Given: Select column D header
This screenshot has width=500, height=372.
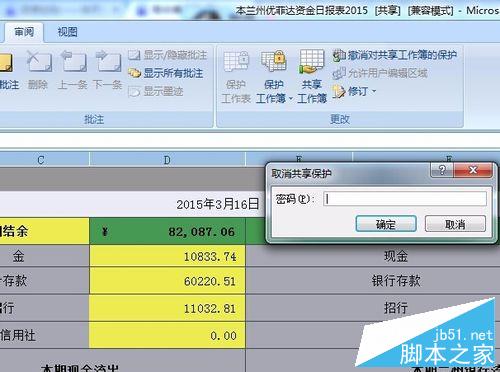Looking at the screenshot, I should [167, 160].
